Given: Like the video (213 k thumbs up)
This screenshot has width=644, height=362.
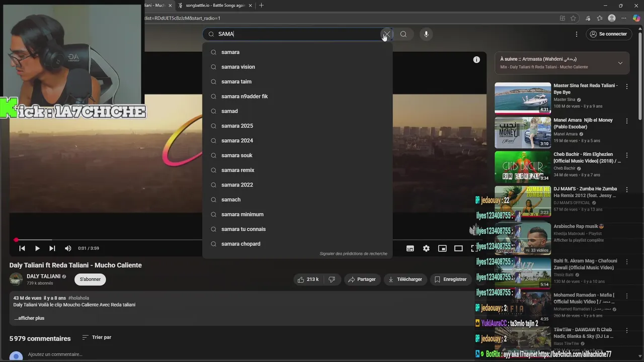Looking at the screenshot, I should pyautogui.click(x=308, y=280).
